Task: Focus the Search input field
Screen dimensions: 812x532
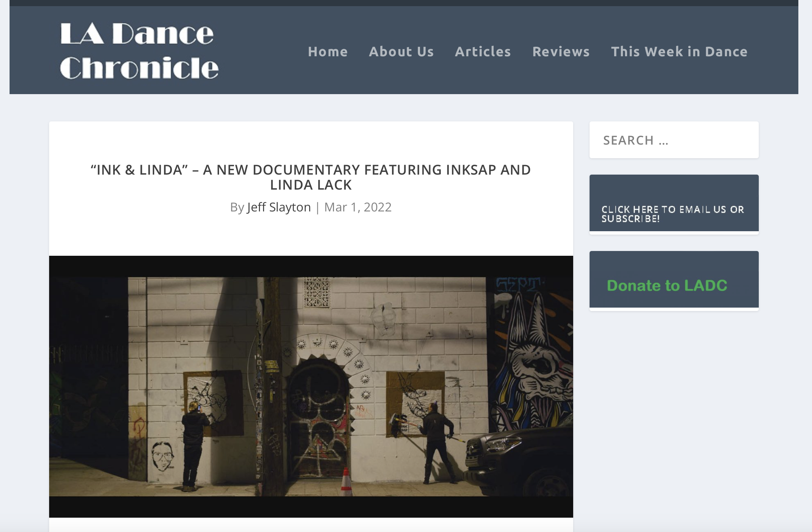Action: (673, 140)
